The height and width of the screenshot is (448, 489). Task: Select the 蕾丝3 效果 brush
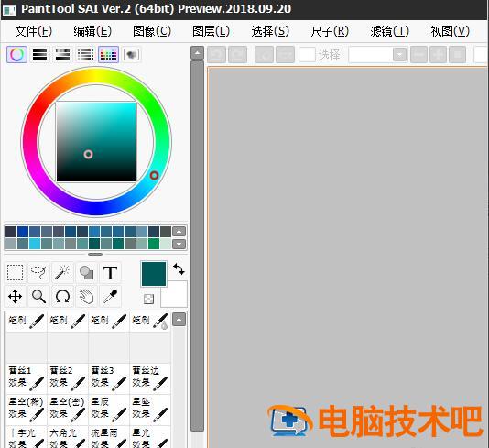[x=109, y=378]
